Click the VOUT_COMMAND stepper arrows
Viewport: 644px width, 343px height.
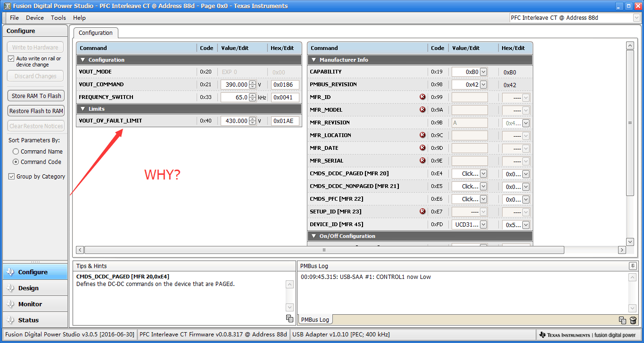click(253, 85)
